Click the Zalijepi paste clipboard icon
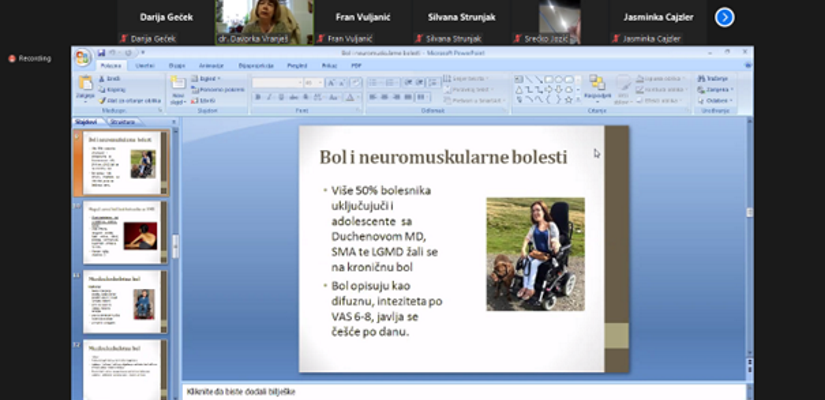This screenshot has width=825, height=400. coord(86,82)
